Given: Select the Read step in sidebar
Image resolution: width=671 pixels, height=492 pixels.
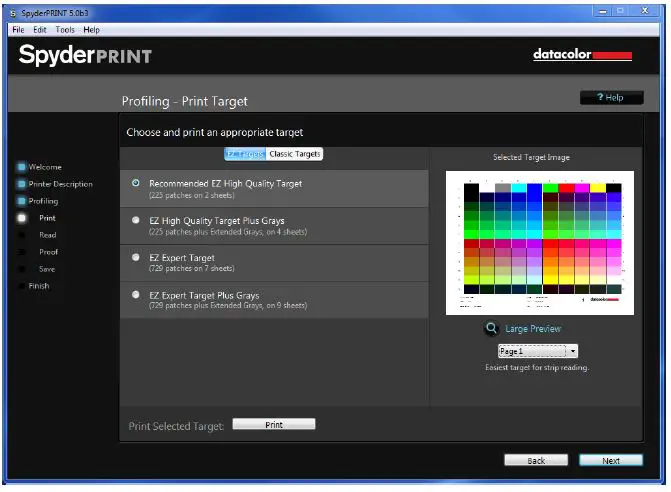Looking at the screenshot, I should click(48, 235).
